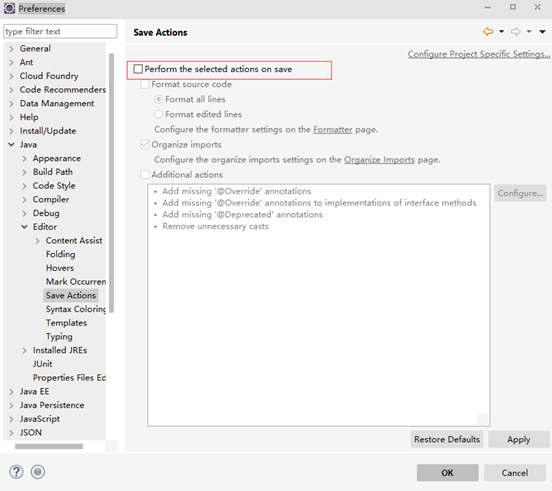
Task: Open the Compiler preference page
Action: click(x=51, y=199)
